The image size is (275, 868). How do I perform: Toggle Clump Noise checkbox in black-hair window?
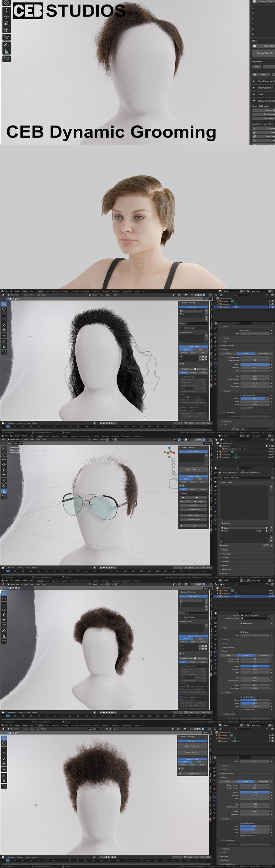pyautogui.click(x=224, y=412)
